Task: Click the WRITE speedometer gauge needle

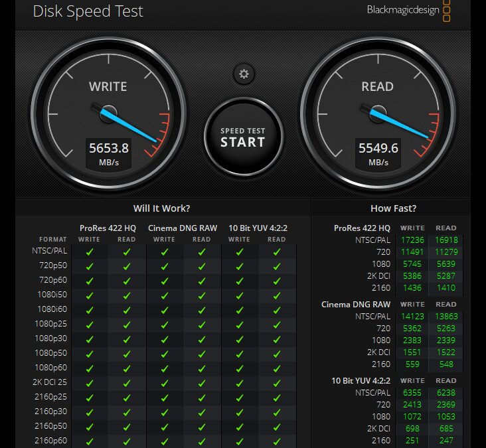Action: (131, 125)
